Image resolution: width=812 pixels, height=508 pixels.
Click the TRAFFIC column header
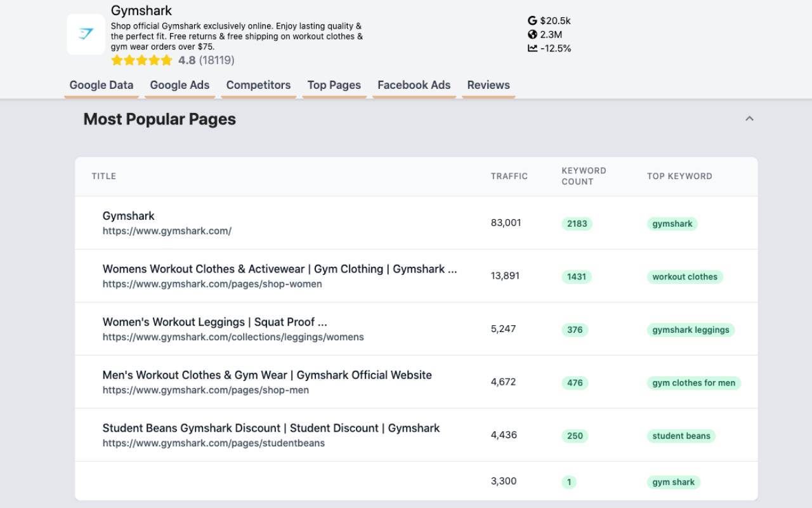[x=509, y=176]
